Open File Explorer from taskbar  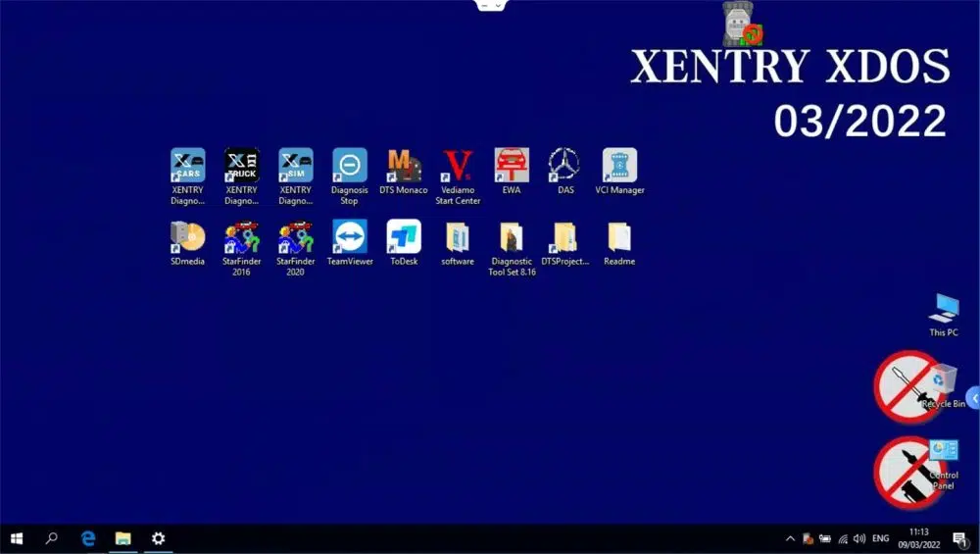coord(123,538)
